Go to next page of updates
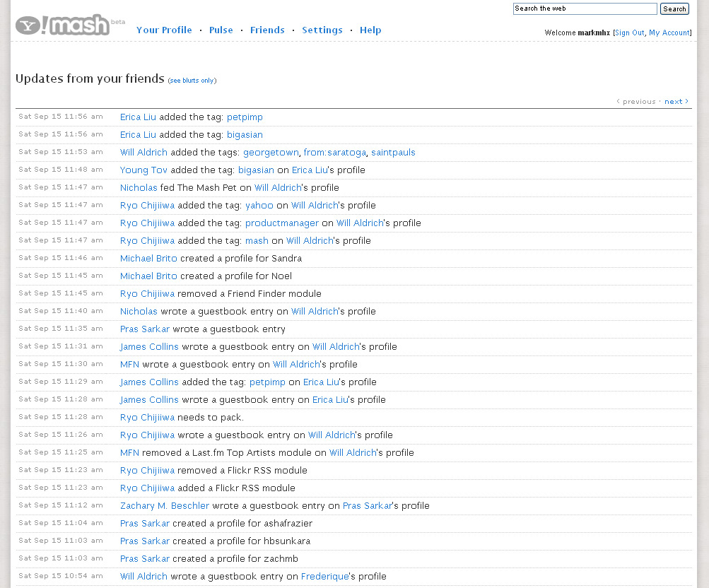709x588 pixels. 676,102
